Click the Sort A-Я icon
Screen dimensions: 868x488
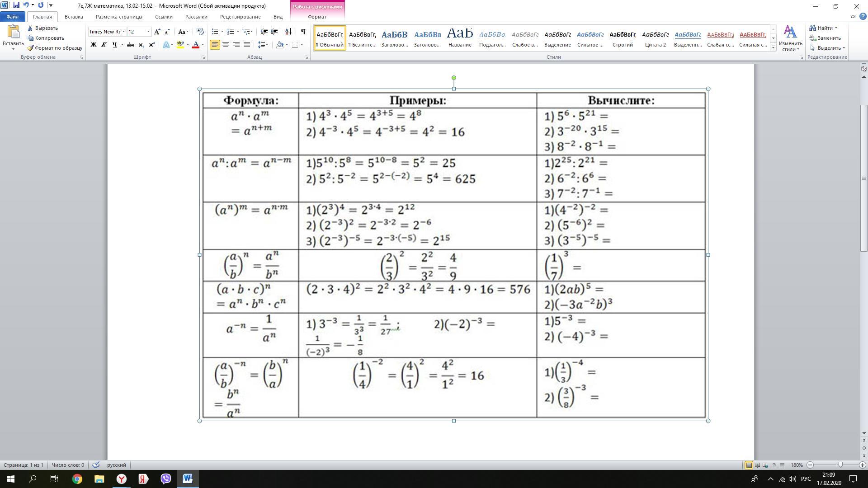(288, 32)
